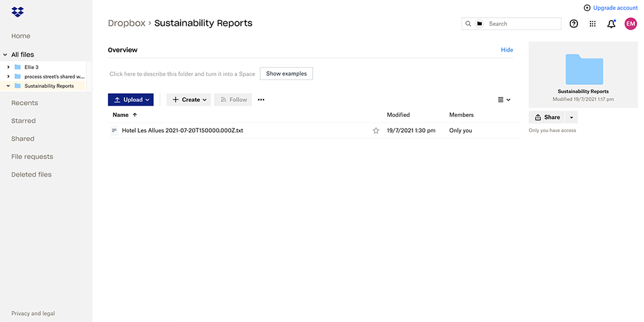This screenshot has height=322, width=644.
Task: Open Shared in the sidebar
Action: (x=23, y=139)
